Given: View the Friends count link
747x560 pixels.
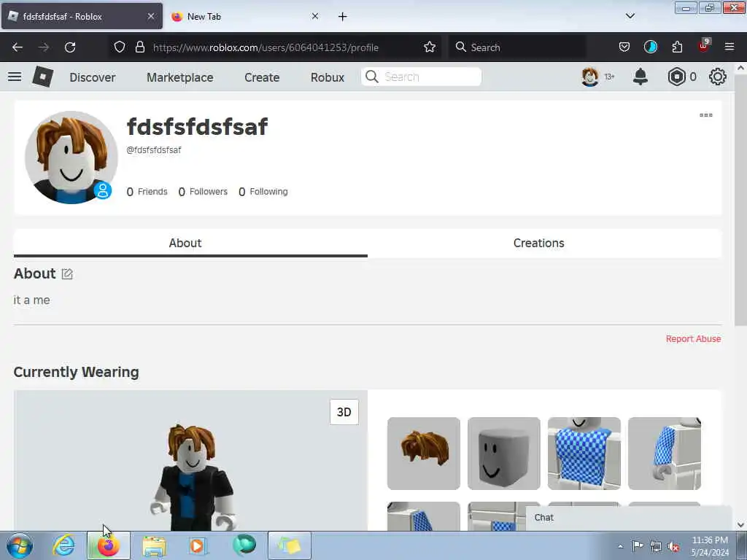Looking at the screenshot, I should point(147,192).
